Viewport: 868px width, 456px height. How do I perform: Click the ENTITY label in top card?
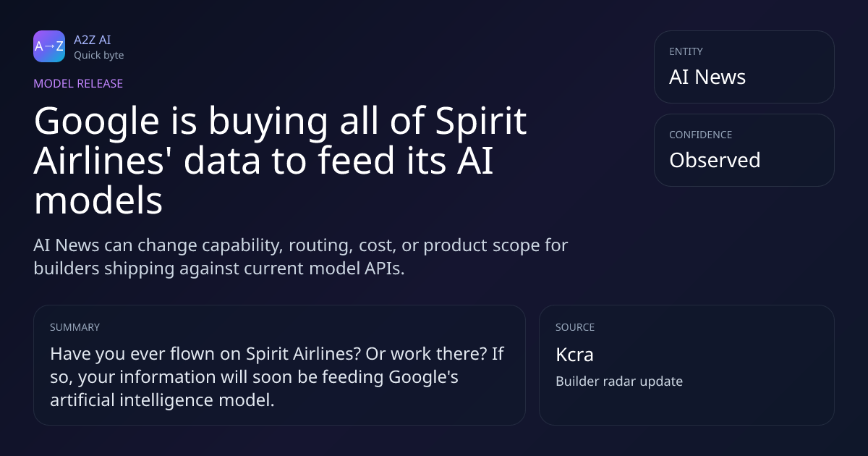coord(686,51)
